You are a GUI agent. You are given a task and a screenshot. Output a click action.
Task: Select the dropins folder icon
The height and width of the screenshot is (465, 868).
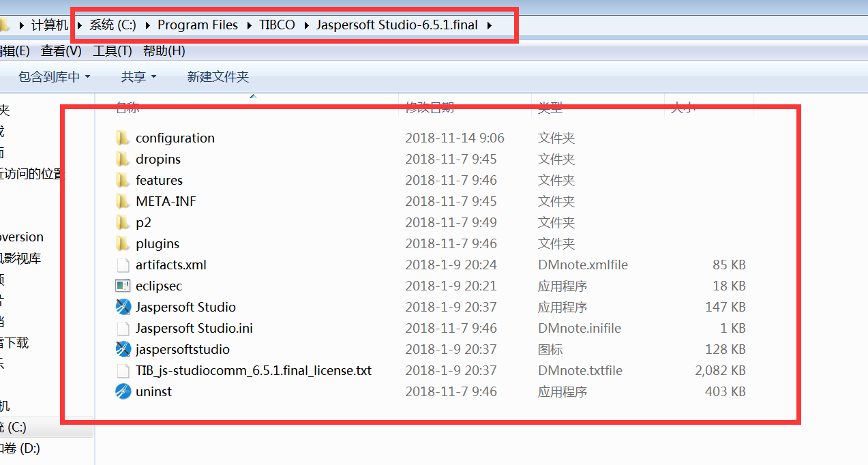coord(123,159)
